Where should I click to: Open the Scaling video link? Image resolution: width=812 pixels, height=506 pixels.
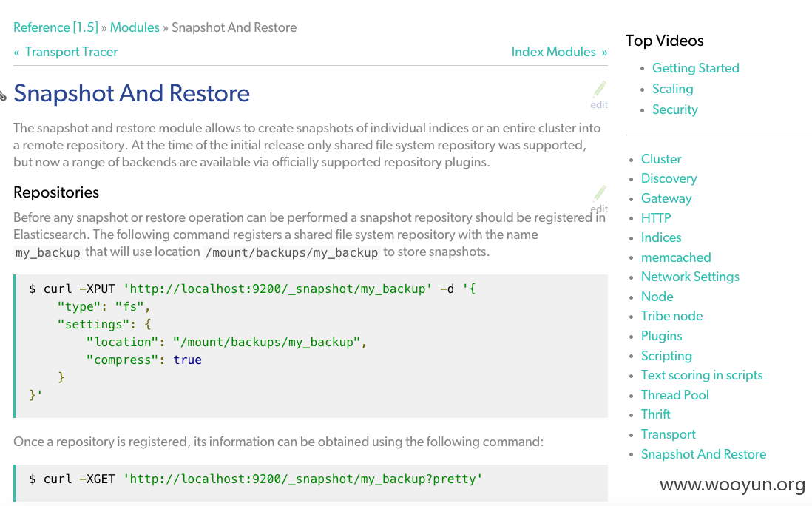(672, 89)
